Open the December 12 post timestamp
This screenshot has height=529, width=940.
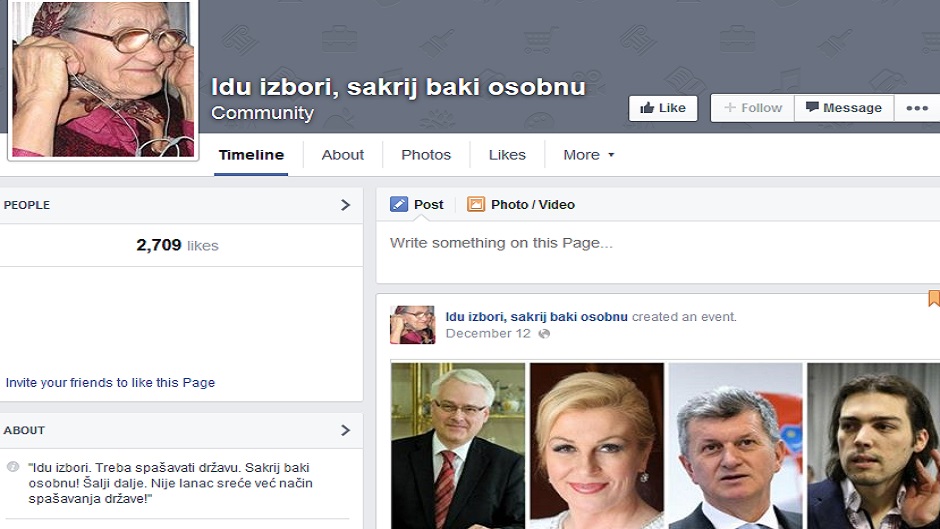pyautogui.click(x=488, y=333)
